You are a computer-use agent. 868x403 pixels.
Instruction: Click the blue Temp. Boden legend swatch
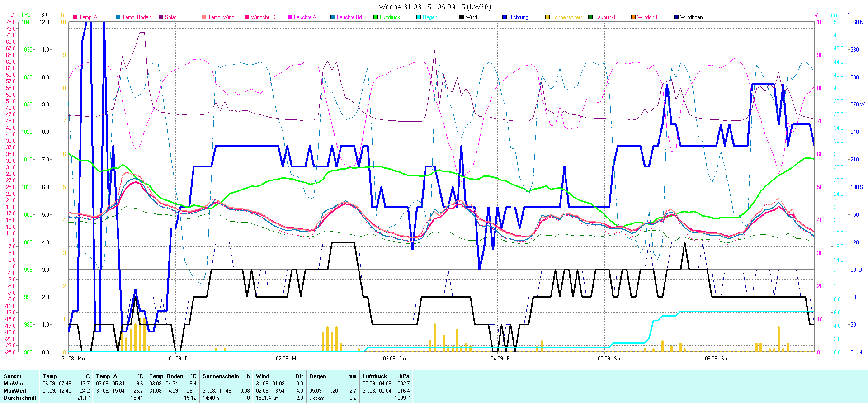coord(118,17)
